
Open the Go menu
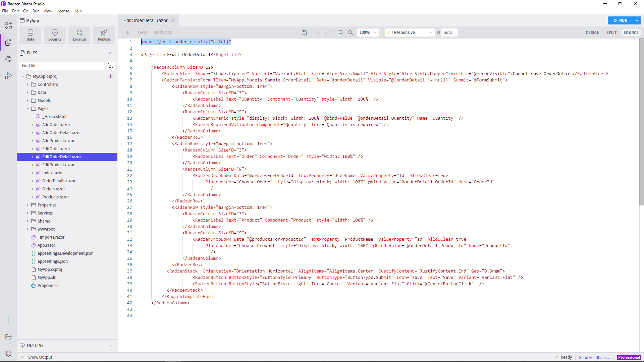[x=26, y=11]
